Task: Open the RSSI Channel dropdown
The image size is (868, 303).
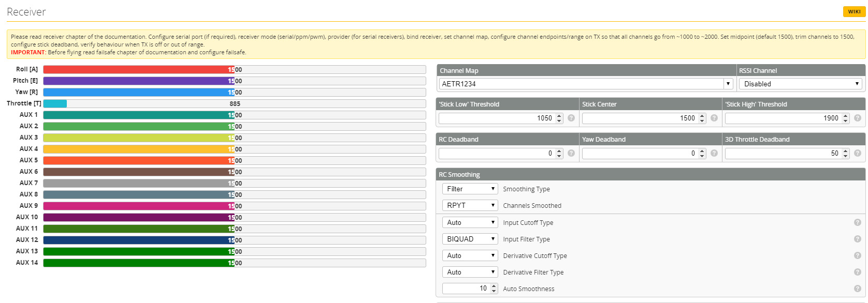Action: (x=801, y=84)
